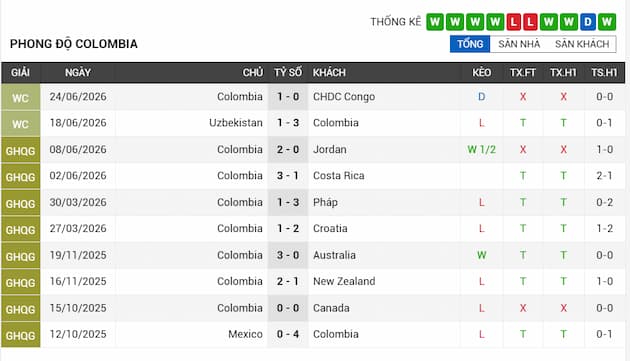This screenshot has height=361, width=630.
Task: Open CHDC Congo team link
Action: (344, 97)
